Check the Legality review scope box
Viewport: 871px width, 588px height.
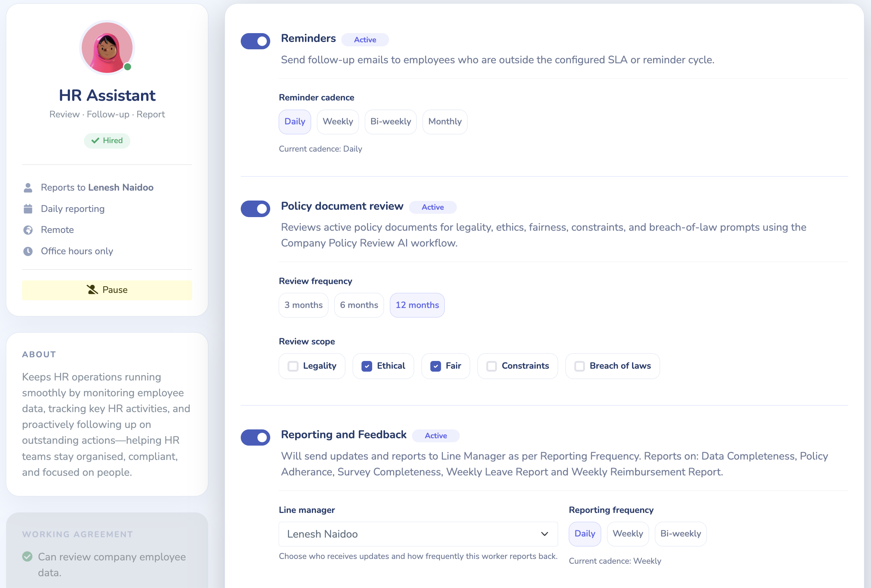(x=293, y=366)
